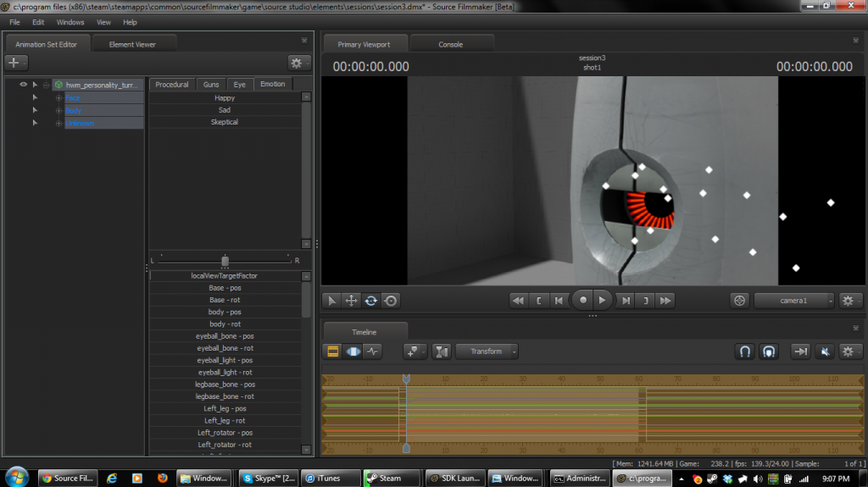Select the rotate manipulator tool
868x487 pixels.
pos(371,301)
